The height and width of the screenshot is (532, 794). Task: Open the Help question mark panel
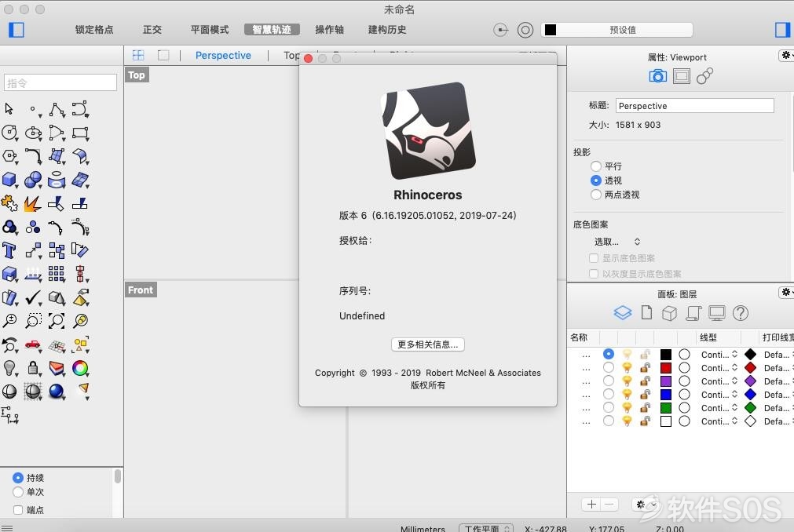(741, 313)
